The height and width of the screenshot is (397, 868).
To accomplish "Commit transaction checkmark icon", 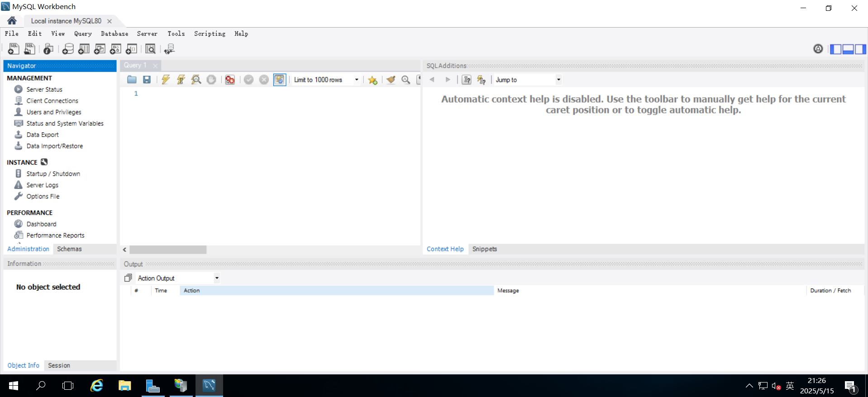I will click(248, 80).
